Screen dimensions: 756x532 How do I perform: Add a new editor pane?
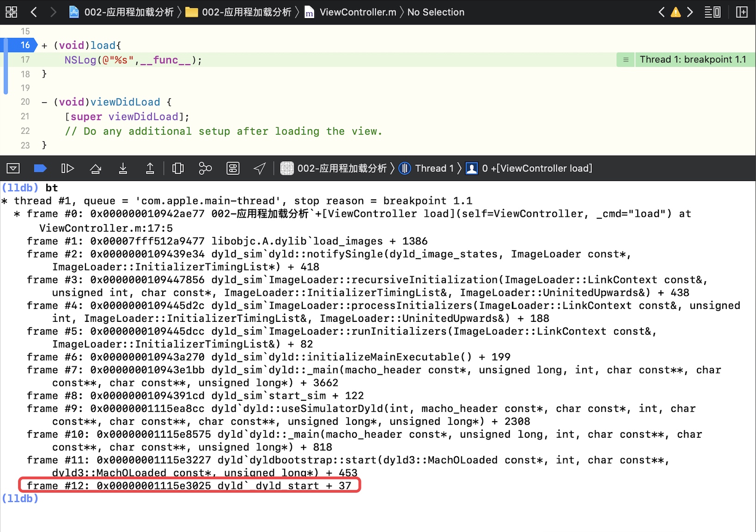[x=742, y=12]
